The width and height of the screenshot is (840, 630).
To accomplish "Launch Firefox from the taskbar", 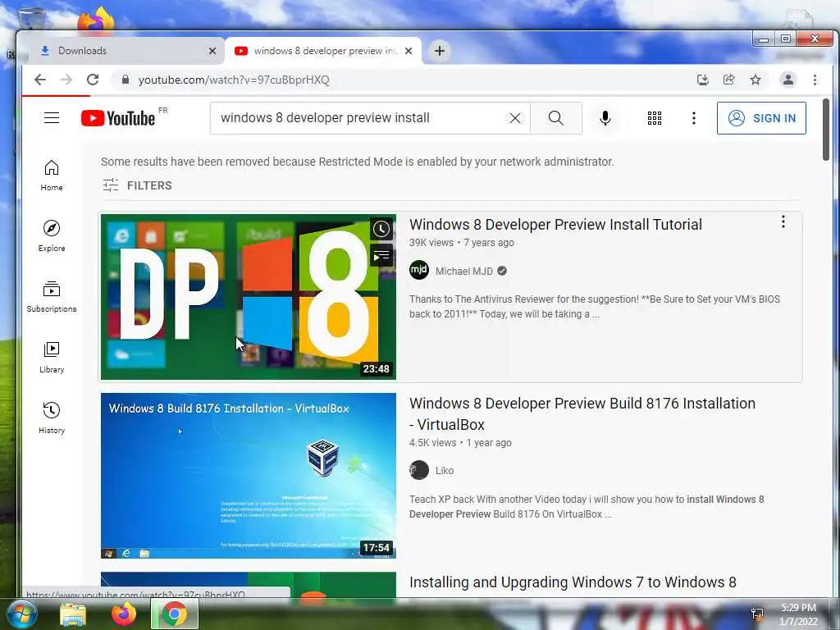I will 123,614.
